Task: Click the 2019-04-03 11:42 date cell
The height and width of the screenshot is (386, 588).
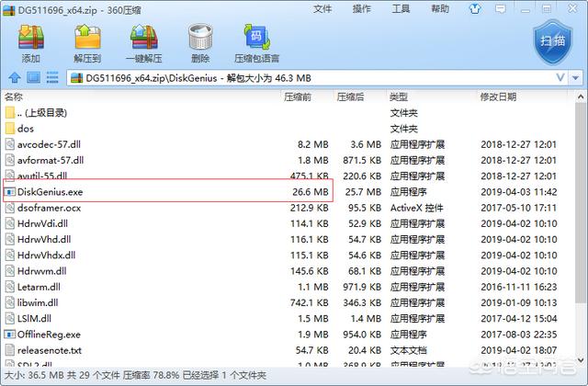Action: [518, 192]
